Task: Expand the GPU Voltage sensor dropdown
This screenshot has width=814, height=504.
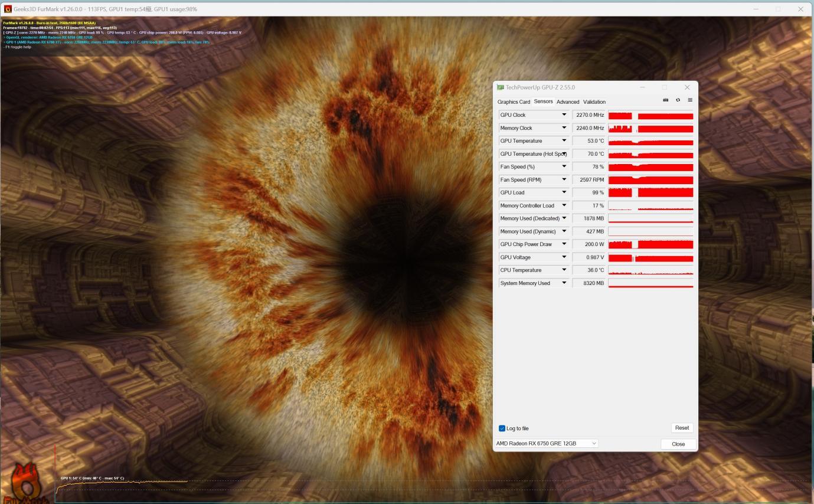Action: pos(564,257)
